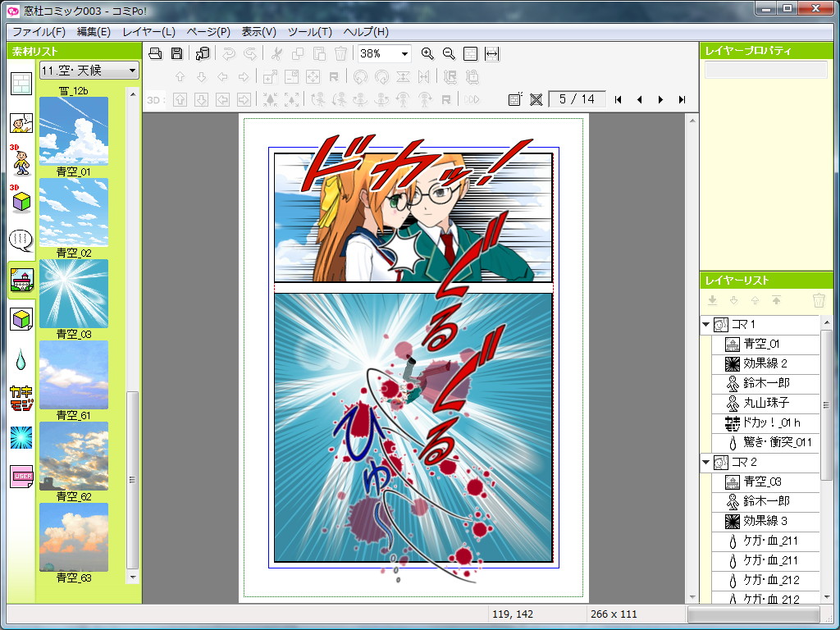Open the 11.空・天候 category dropdown
Viewport: 840px width, 630px height.
click(89, 71)
